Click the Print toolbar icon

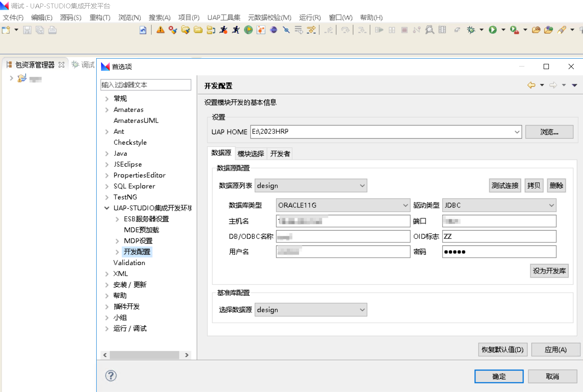point(52,30)
